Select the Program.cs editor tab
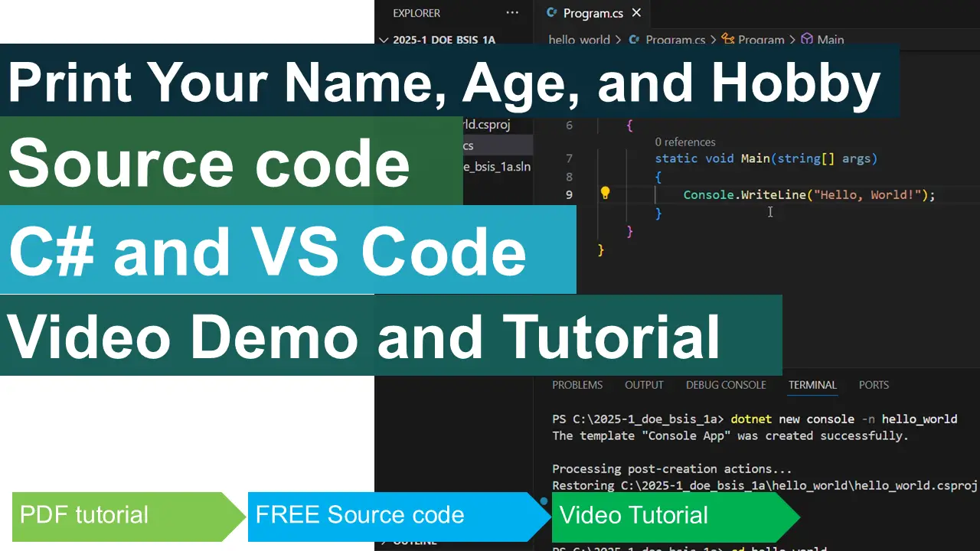Screen dimensions: 980x551 click(593, 13)
